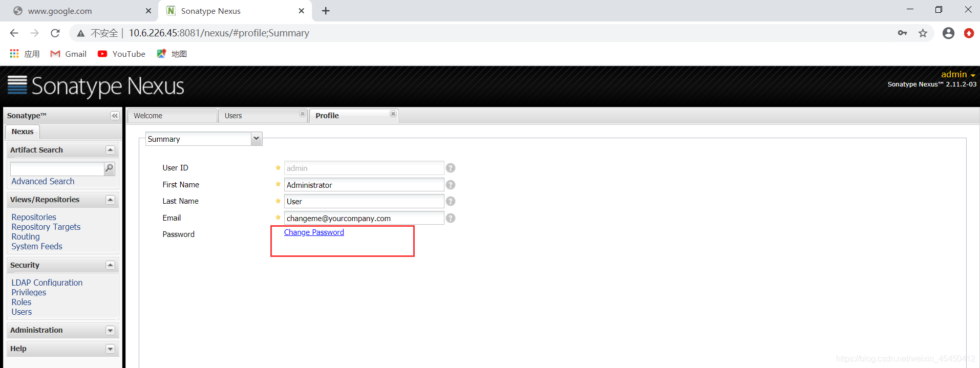The height and width of the screenshot is (368, 980).
Task: Close the Users tab
Action: pyautogui.click(x=302, y=114)
